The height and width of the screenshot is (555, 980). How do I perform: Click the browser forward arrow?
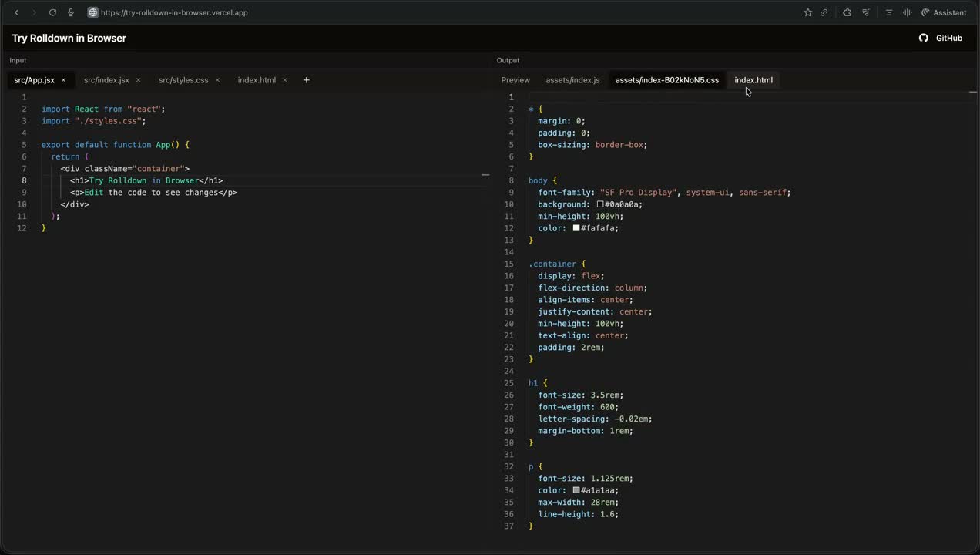click(34, 12)
